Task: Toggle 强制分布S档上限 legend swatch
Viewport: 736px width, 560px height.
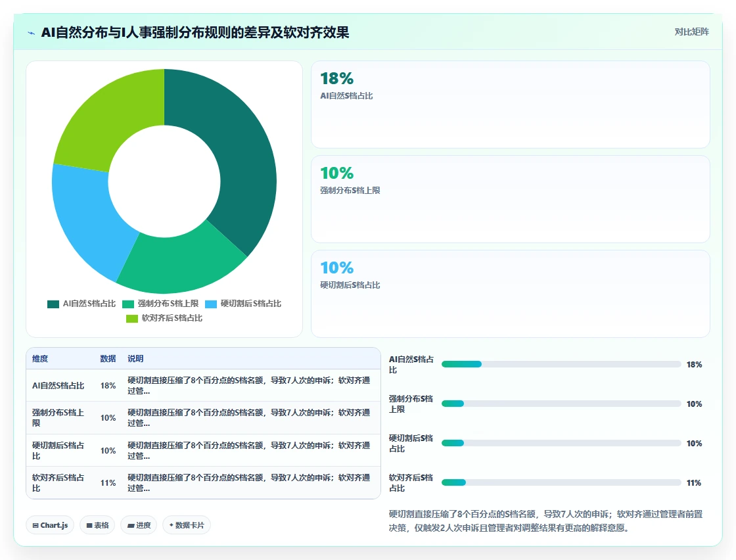Action: coord(128,304)
